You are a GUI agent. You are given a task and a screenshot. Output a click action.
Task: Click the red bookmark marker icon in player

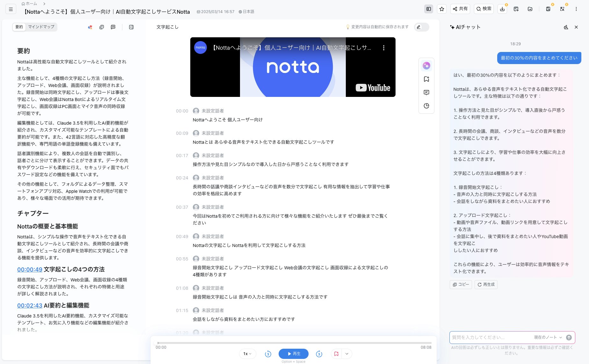(x=336, y=354)
